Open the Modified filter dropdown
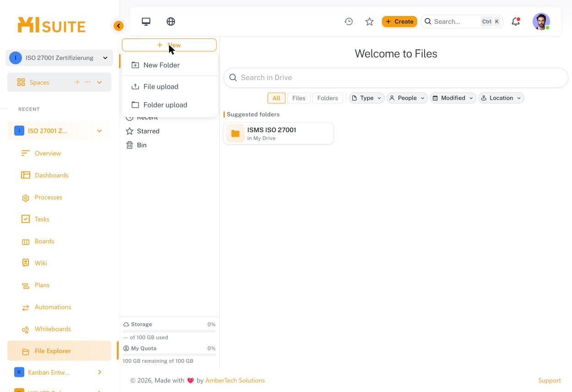The height and width of the screenshot is (392, 572). pos(453,98)
